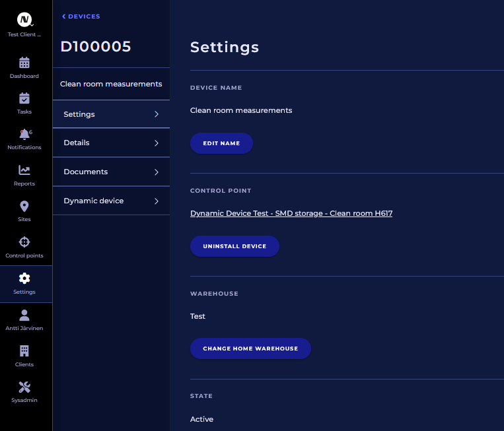Screen dimensions: 504x431
Task: Open the Dynamic Device Test control point link
Action: click(291, 214)
